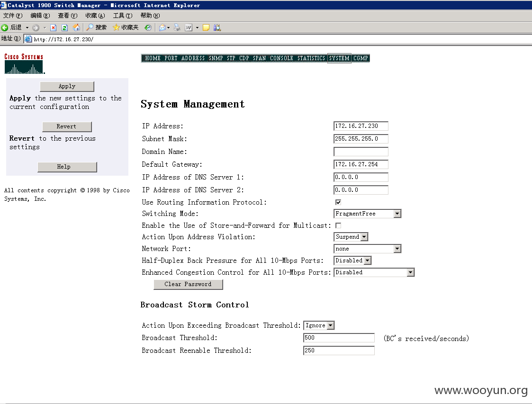Click the Clear Password button
This screenshot has height=404, width=532.
pos(188,284)
